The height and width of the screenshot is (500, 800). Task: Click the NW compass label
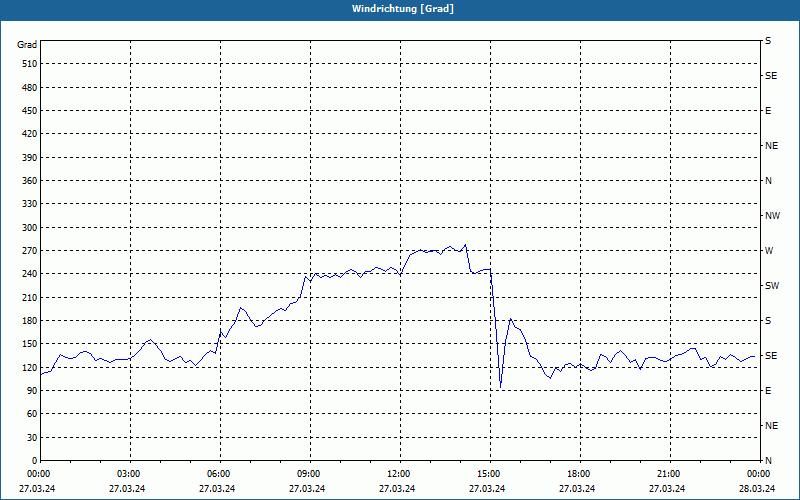click(x=772, y=216)
